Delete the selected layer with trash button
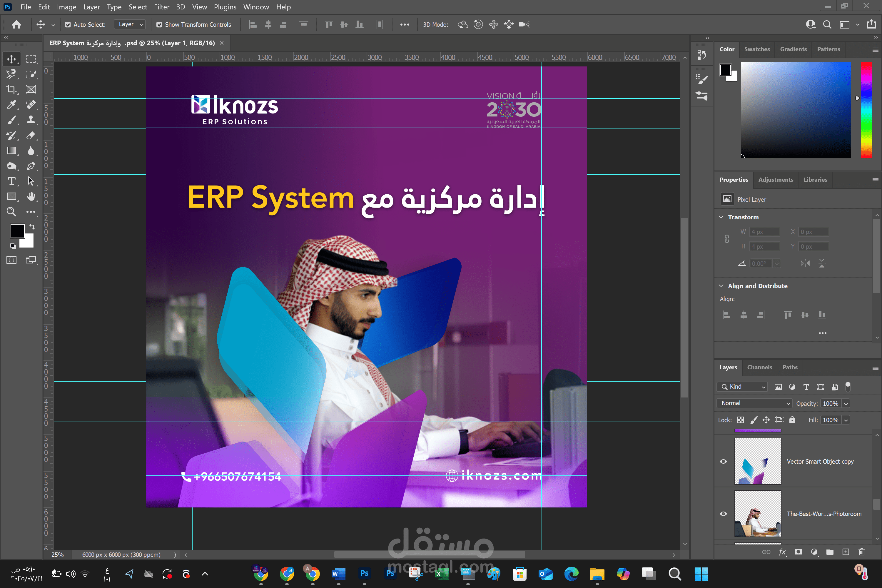 (x=862, y=552)
